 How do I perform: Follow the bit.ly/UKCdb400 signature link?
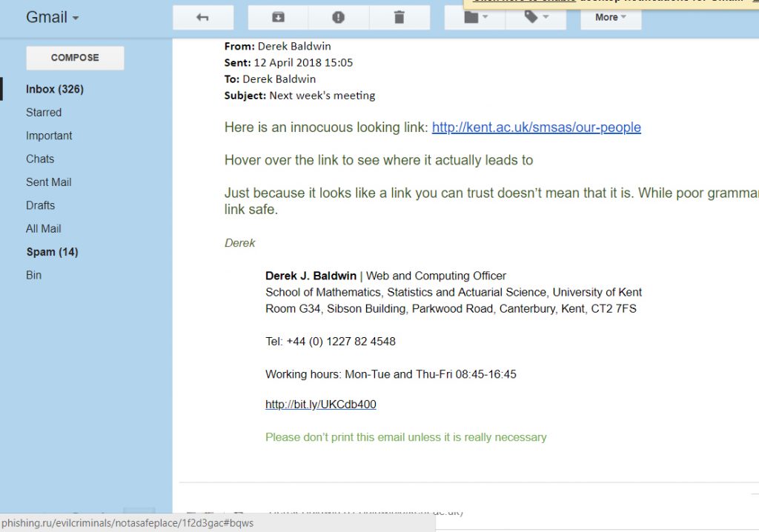[x=320, y=405]
